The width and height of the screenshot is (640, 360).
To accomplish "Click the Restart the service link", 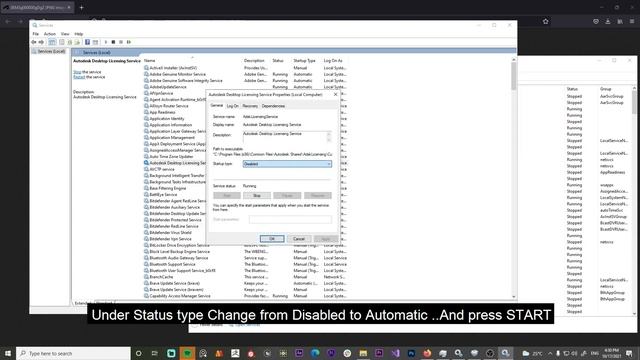I will point(79,77).
